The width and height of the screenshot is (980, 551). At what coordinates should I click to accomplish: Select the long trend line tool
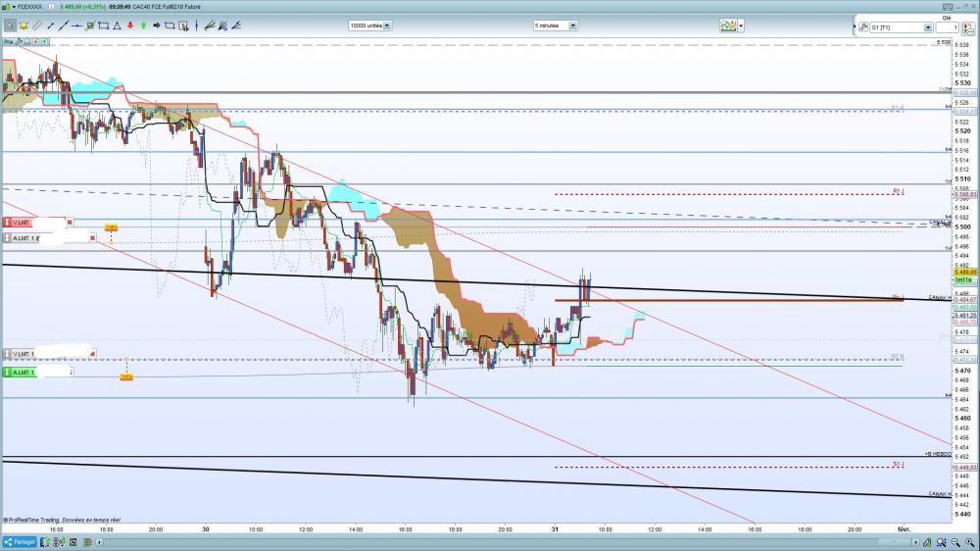(x=64, y=25)
